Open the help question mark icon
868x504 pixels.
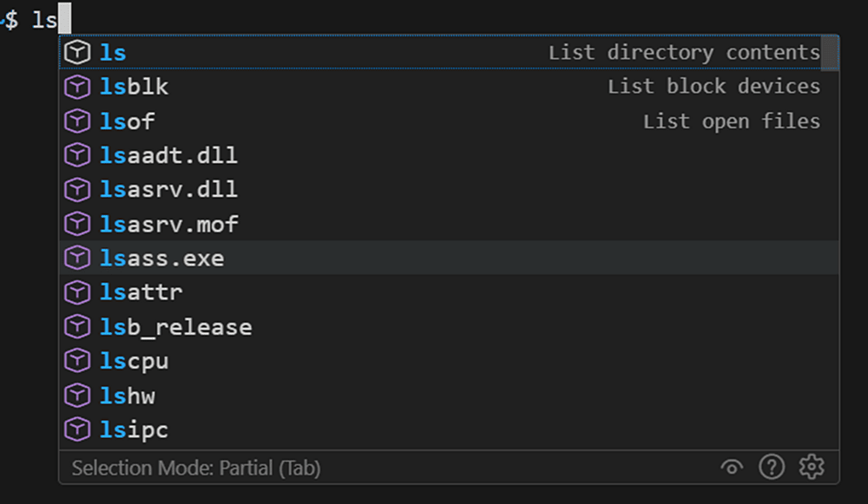771,468
